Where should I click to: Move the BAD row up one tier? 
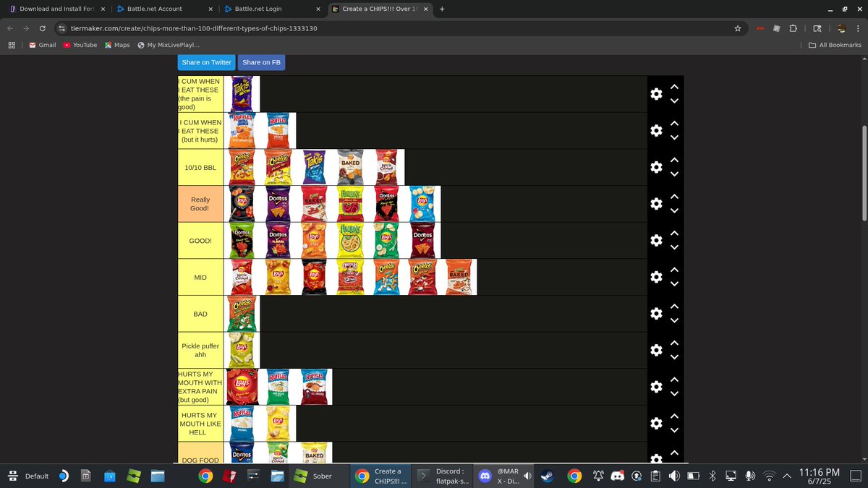click(674, 307)
